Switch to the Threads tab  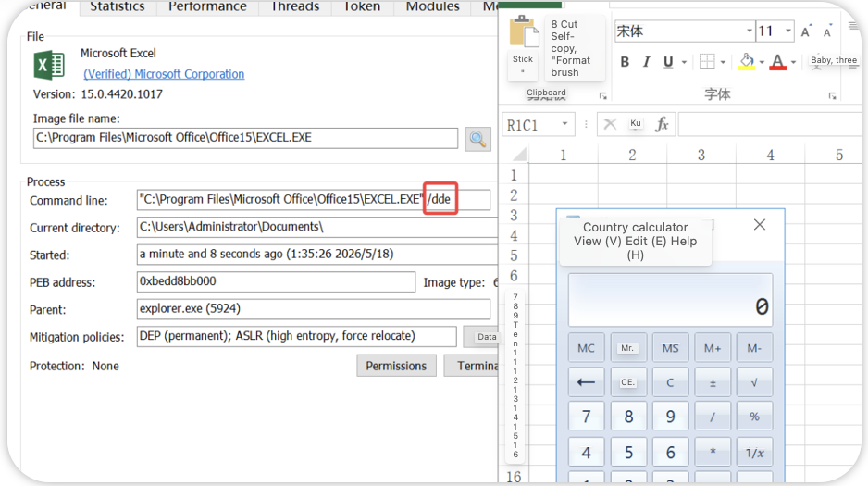coord(295,6)
